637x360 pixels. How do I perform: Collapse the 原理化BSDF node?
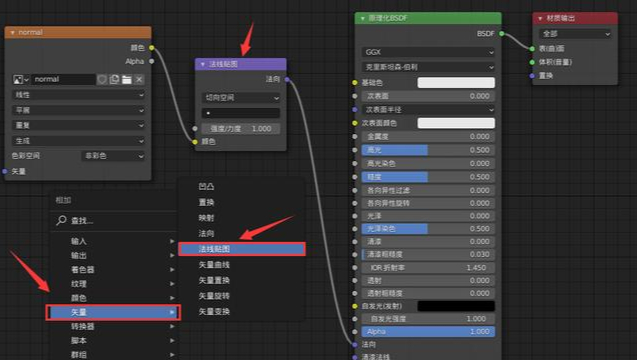(362, 18)
